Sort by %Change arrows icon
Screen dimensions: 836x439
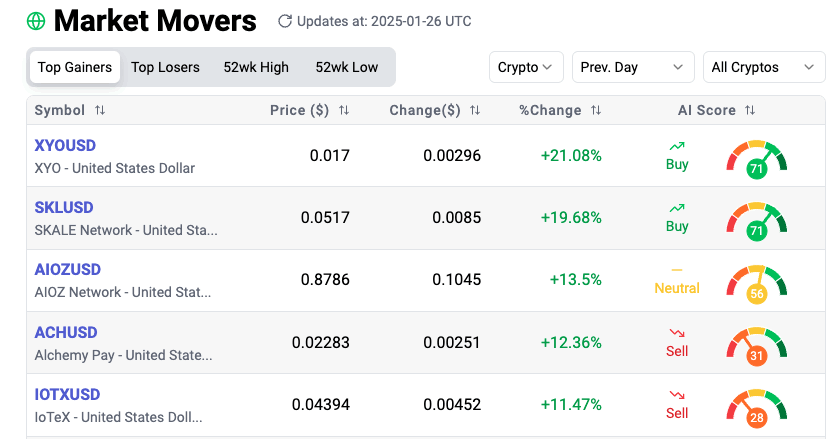point(596,110)
